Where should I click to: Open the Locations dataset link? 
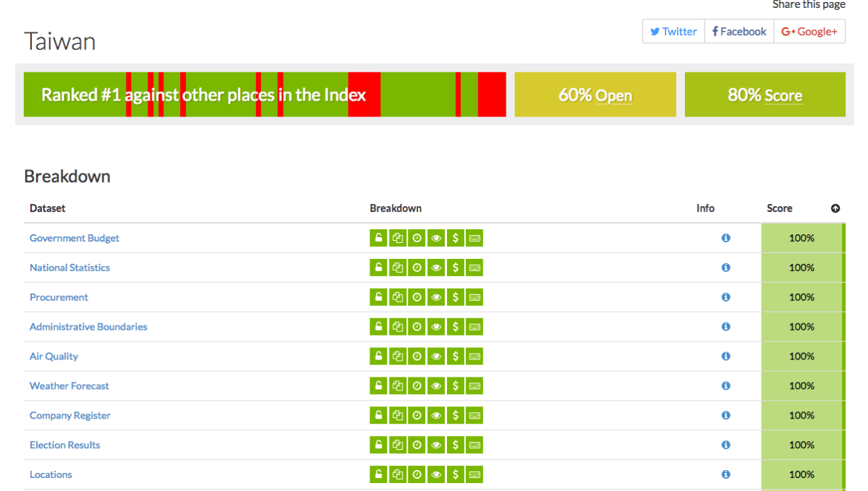51,475
